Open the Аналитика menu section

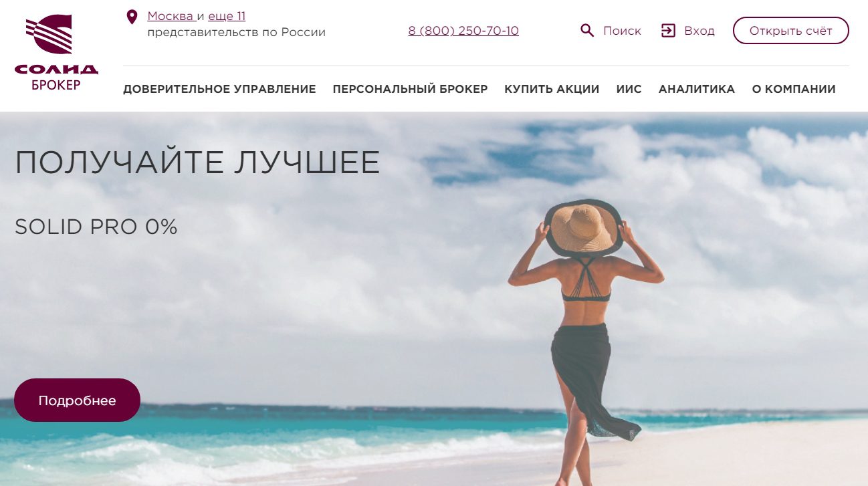(x=697, y=89)
